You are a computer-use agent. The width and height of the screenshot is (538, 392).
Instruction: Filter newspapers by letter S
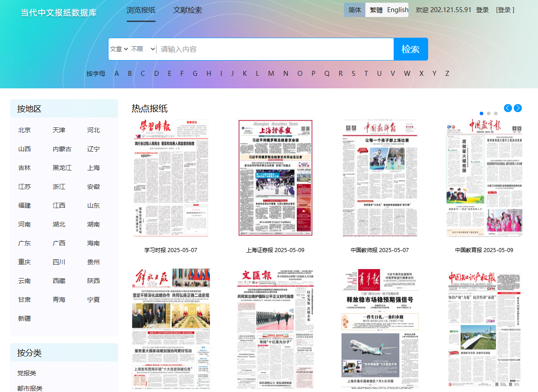tap(353, 74)
